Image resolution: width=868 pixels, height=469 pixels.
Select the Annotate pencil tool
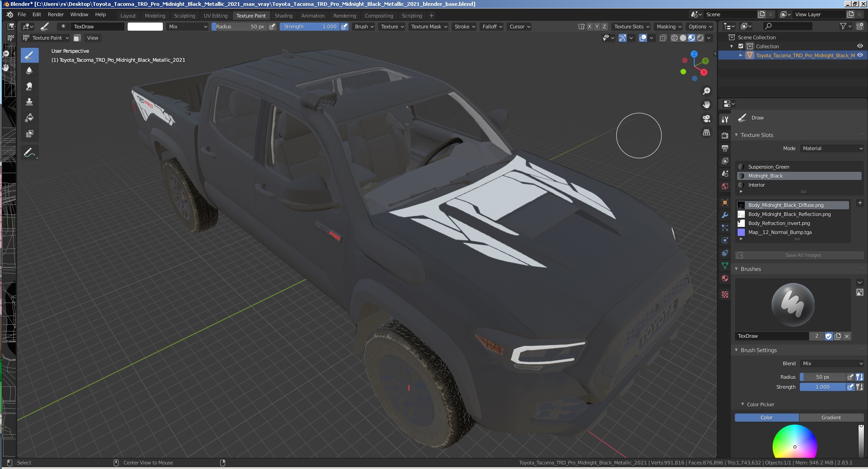[x=29, y=153]
